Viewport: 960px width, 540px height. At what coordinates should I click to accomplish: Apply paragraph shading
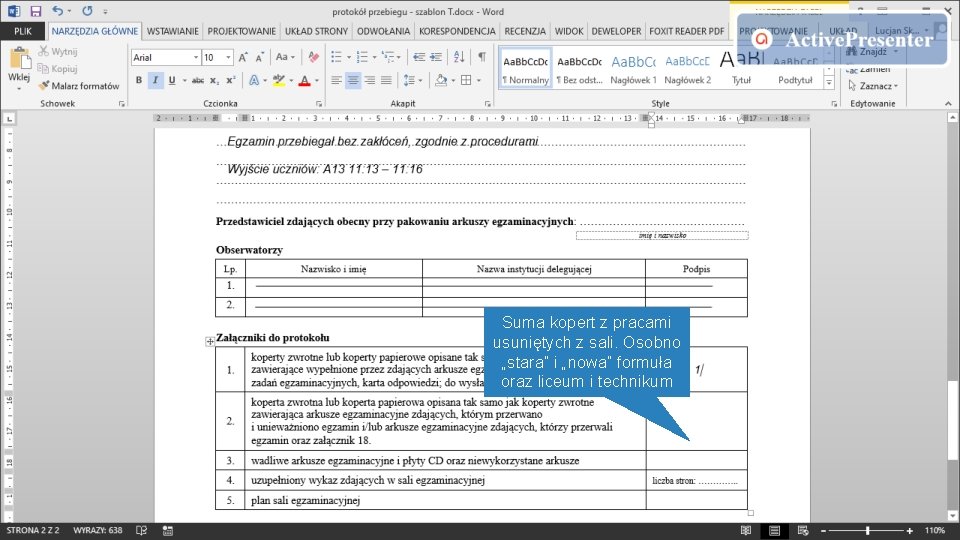point(441,80)
